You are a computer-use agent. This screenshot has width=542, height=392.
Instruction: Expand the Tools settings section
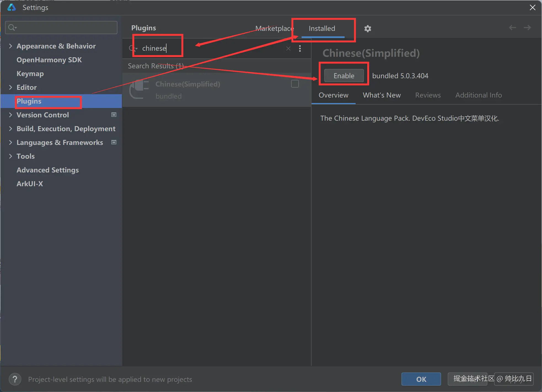(10, 156)
